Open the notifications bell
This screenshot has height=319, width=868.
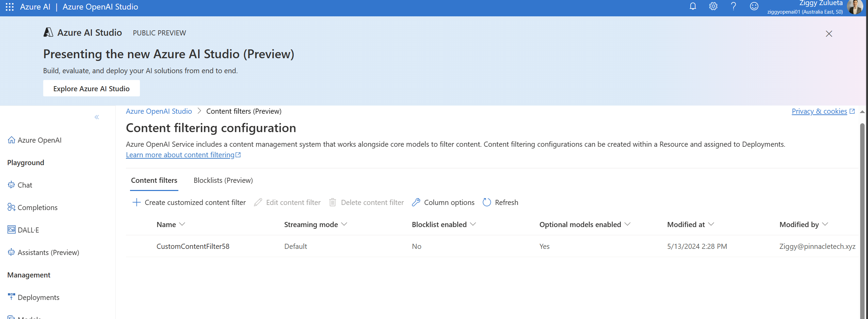click(x=693, y=6)
